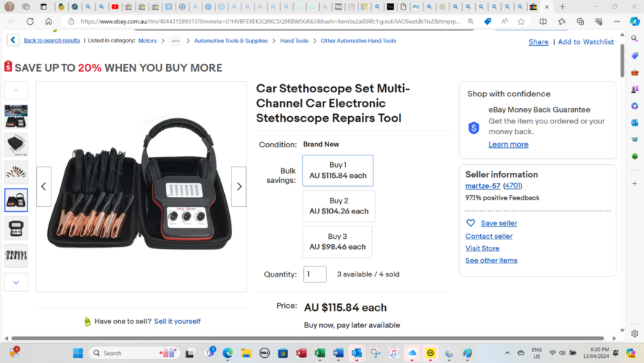
Task: Click the horizontal page scrollbar
Action: click(x=307, y=338)
